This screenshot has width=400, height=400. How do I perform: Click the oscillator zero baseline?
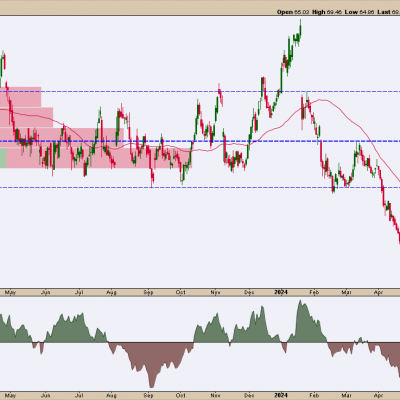(200, 342)
